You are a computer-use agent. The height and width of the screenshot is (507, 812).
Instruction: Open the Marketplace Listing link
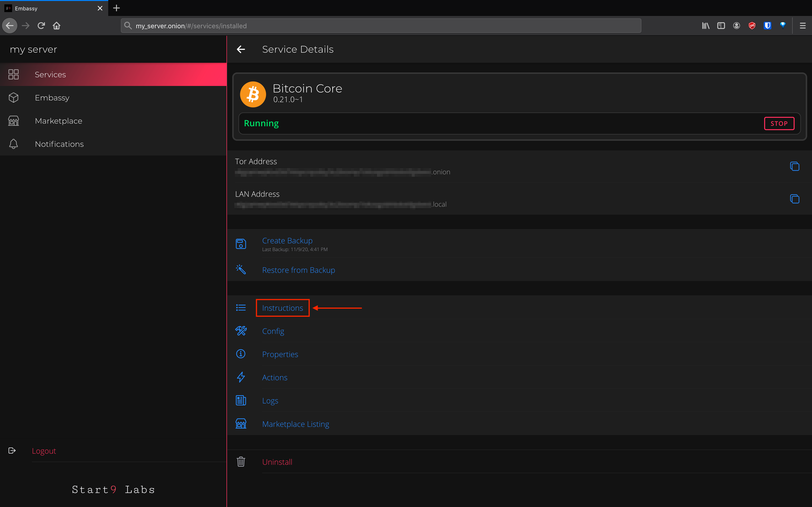coord(295,424)
